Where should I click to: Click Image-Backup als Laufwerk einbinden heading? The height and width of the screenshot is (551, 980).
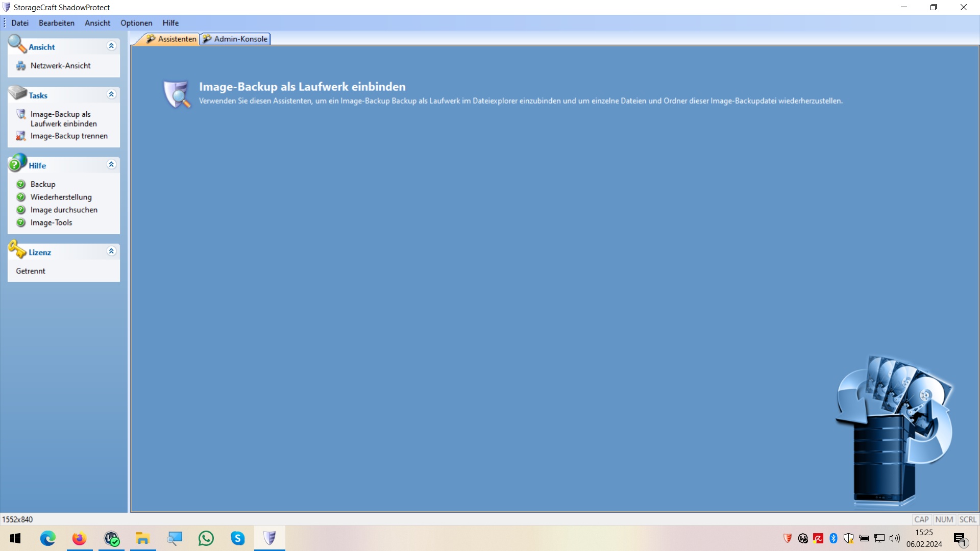coord(302,87)
